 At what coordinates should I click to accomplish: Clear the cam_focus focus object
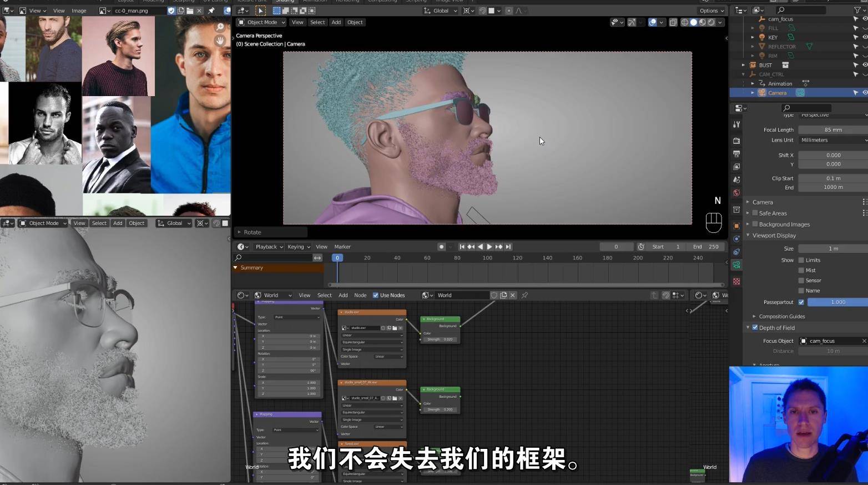(x=864, y=341)
